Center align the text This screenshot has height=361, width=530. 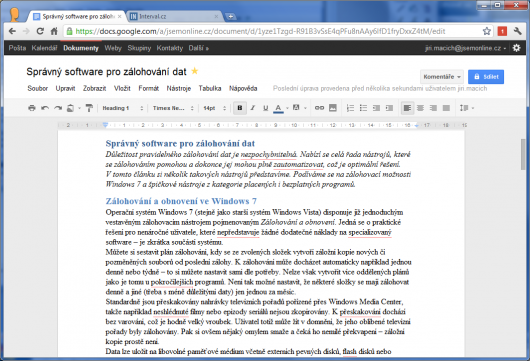420,108
